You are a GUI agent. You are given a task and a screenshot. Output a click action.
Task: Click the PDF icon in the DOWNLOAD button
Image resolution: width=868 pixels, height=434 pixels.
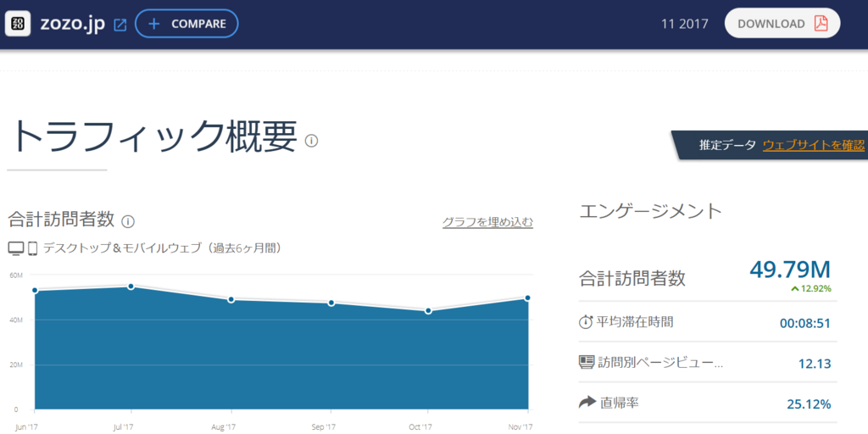[x=821, y=23]
